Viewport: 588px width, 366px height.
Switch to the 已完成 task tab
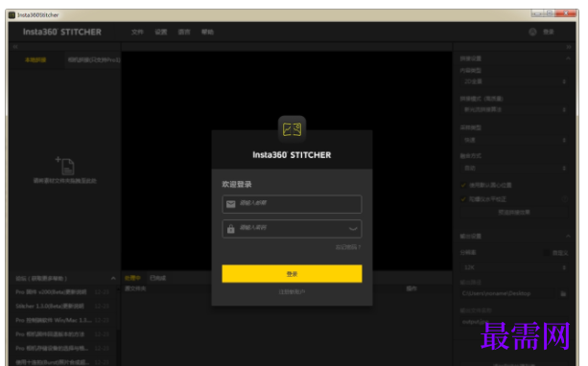point(157,278)
